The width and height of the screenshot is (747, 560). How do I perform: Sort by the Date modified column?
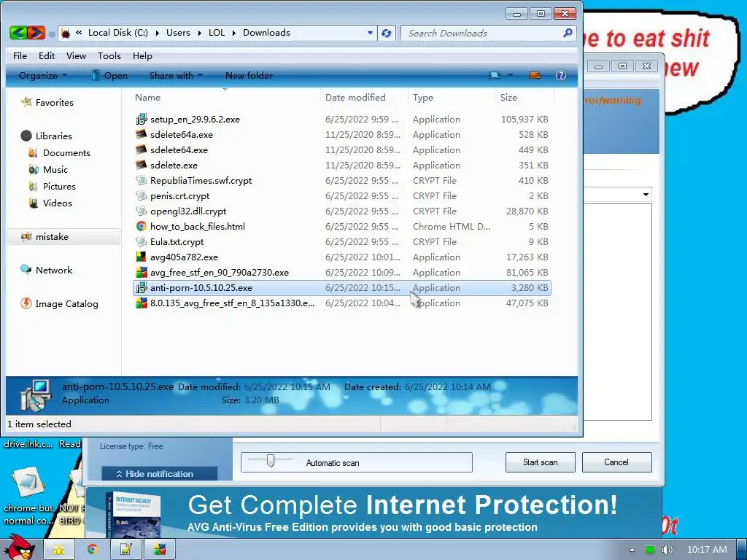[x=355, y=97]
